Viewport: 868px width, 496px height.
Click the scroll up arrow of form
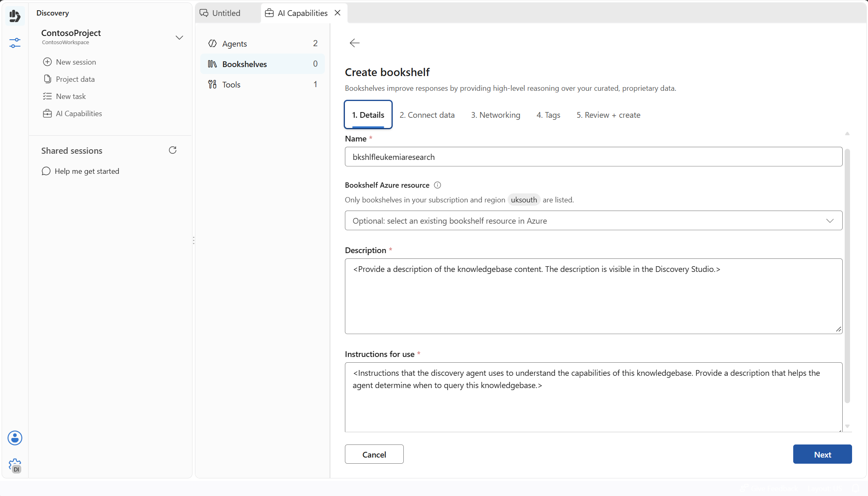click(847, 134)
